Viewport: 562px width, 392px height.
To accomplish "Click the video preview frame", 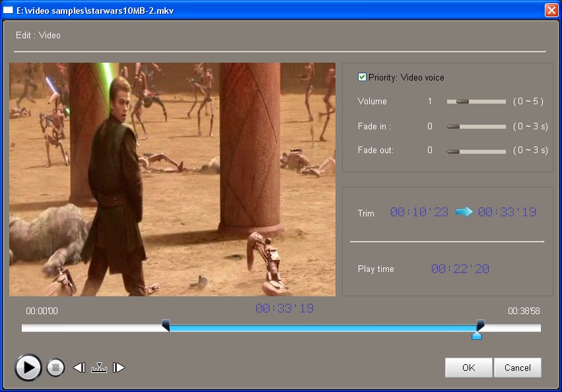I will click(172, 180).
